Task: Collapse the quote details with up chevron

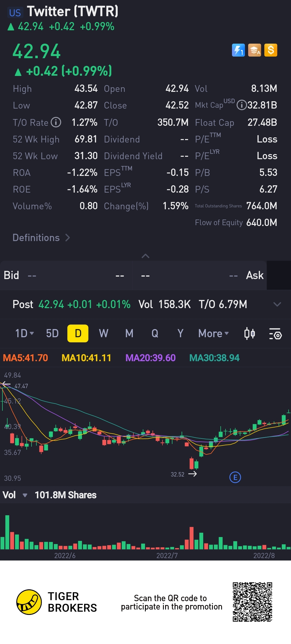Action: (x=145, y=256)
